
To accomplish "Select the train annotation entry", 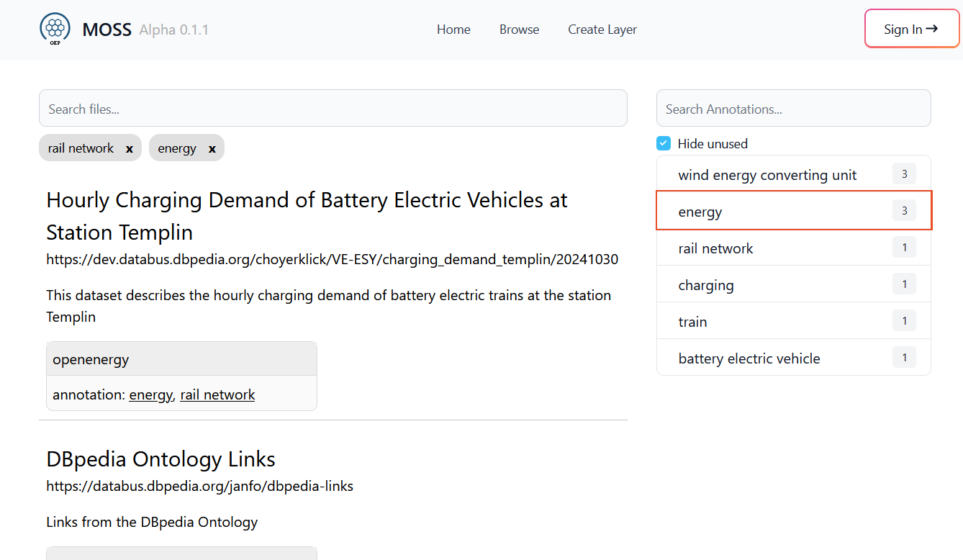I will [692, 322].
